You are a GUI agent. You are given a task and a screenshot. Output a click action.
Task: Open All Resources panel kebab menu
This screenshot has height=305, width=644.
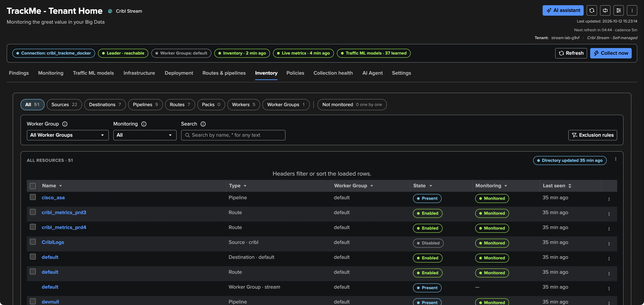pos(616,159)
